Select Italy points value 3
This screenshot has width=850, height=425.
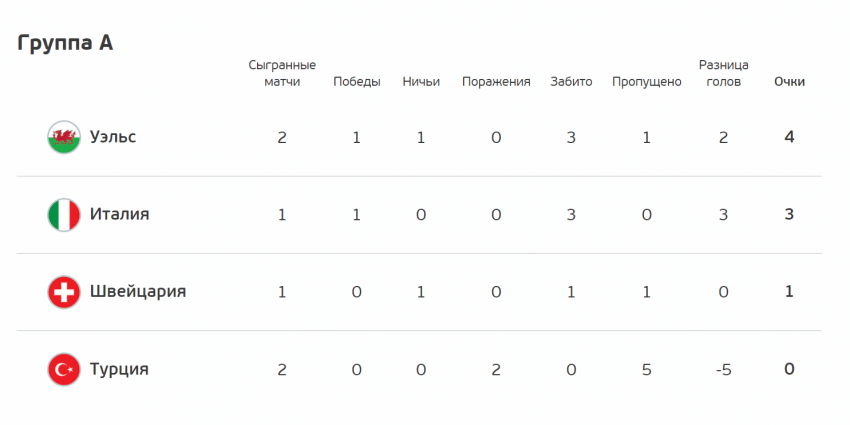tap(789, 215)
